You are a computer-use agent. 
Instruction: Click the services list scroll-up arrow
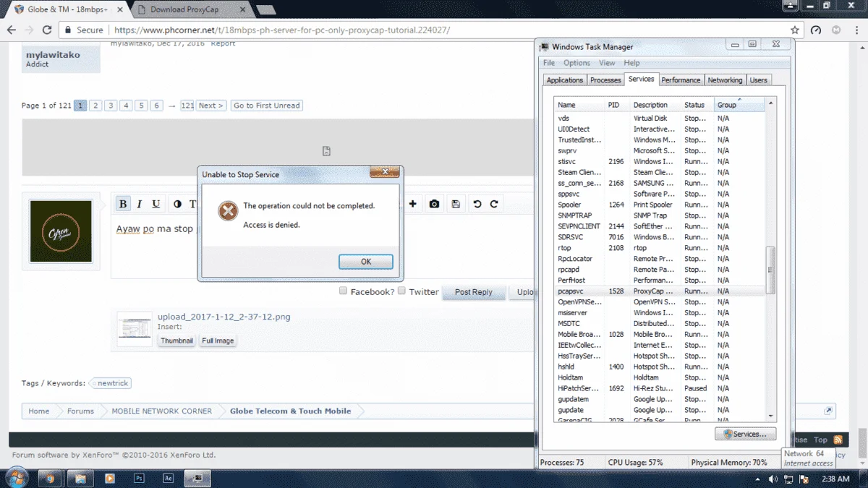click(771, 104)
